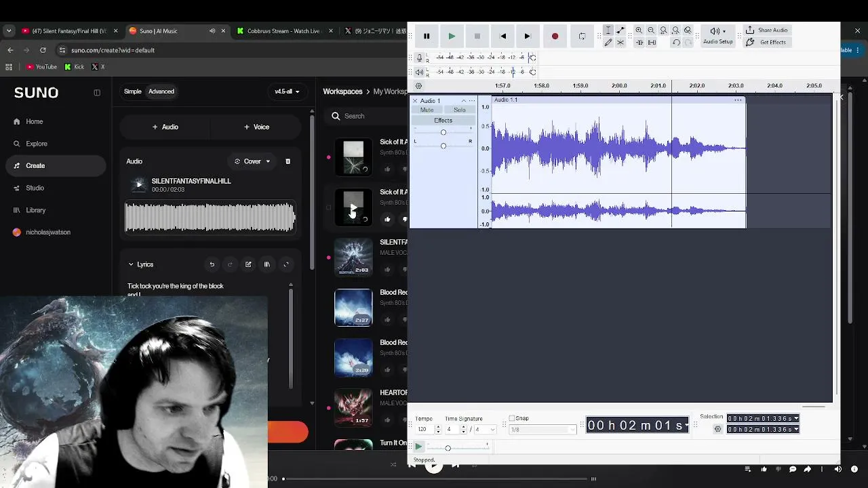
Task: Click Play-at-speed button in Audacity
Action: [418, 447]
